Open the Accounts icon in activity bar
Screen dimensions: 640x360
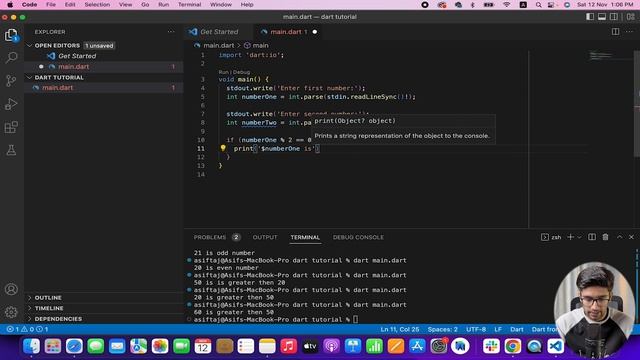pyautogui.click(x=11, y=289)
